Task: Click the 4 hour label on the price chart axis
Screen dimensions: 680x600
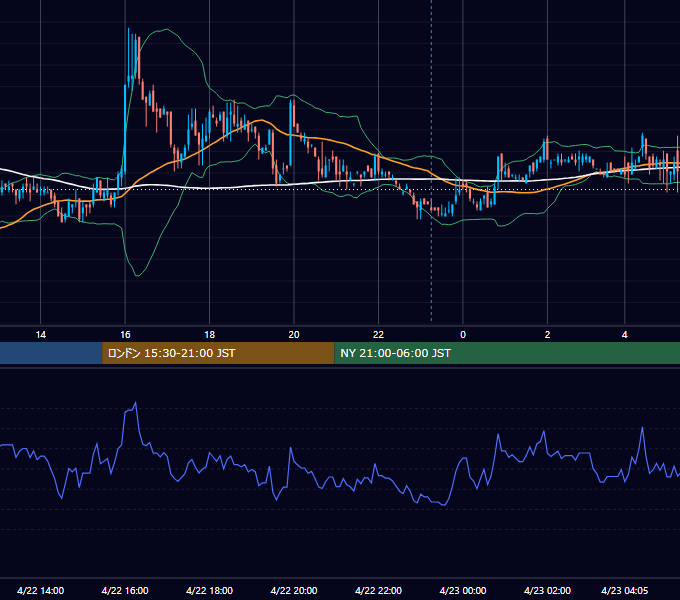Action: tap(624, 335)
